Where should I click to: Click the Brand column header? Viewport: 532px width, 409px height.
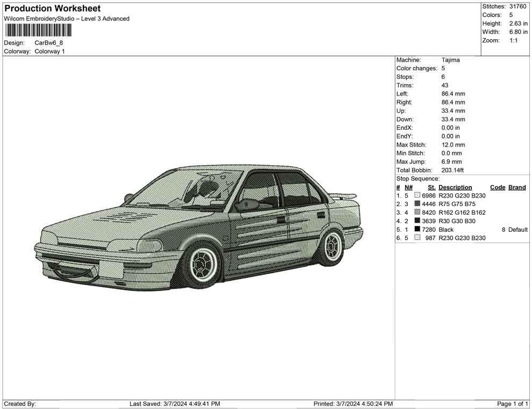pyautogui.click(x=516, y=187)
